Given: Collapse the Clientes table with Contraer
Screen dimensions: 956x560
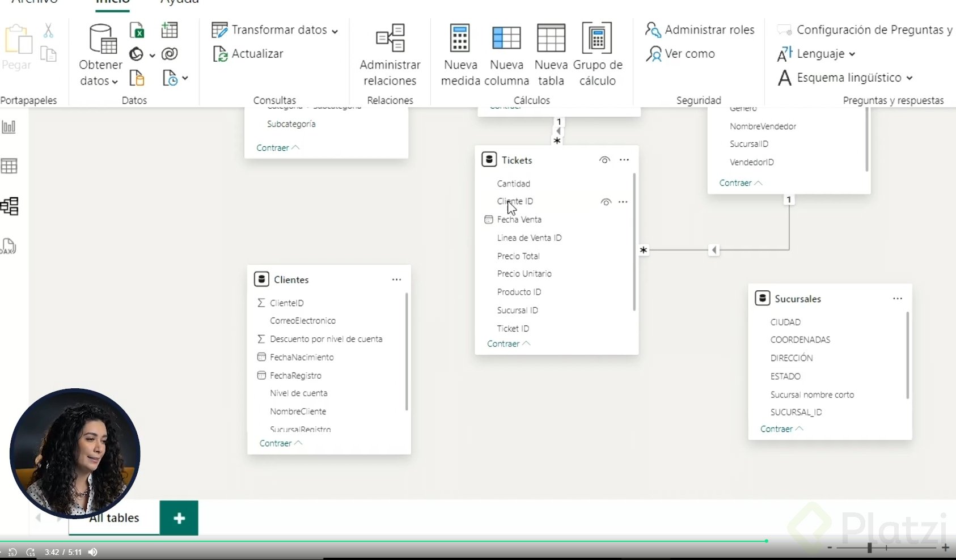Looking at the screenshot, I should click(281, 443).
